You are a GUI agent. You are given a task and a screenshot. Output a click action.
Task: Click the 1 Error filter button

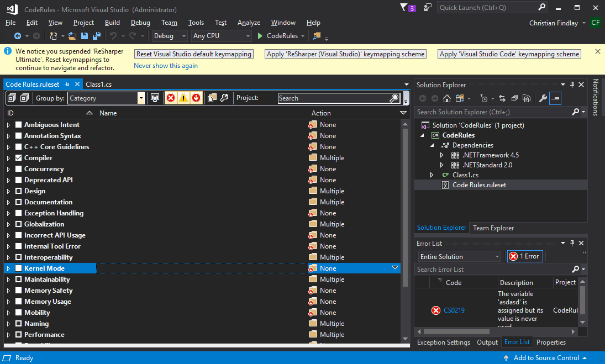tap(525, 256)
